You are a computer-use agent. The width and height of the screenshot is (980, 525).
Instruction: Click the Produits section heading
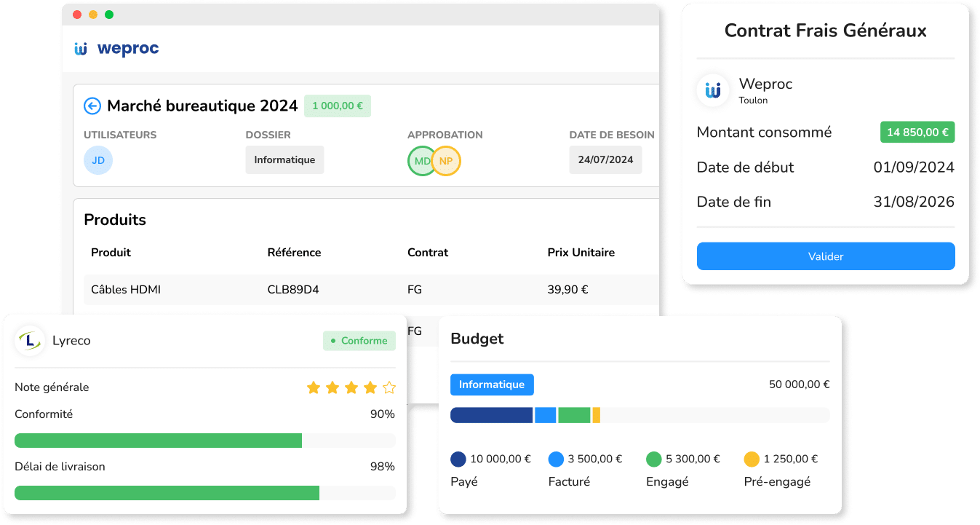coord(115,220)
